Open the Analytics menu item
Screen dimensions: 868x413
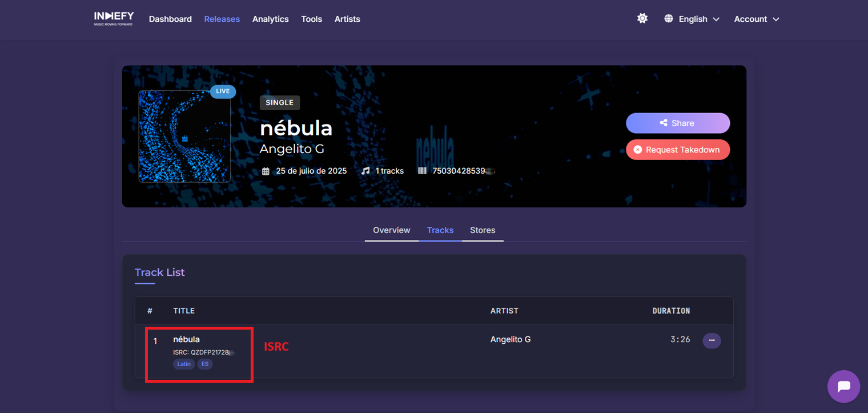pos(270,19)
